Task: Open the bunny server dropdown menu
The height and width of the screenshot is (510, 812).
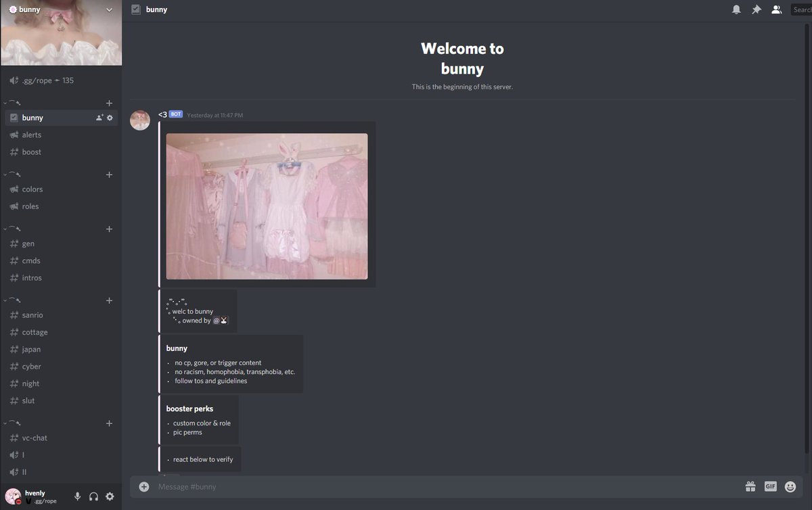Action: pos(110,9)
